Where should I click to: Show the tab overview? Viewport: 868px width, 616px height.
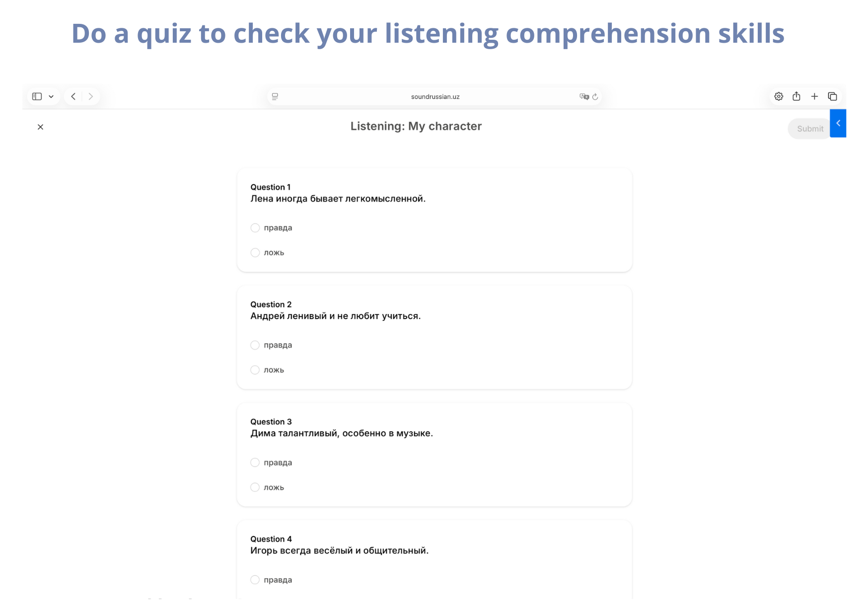point(832,96)
